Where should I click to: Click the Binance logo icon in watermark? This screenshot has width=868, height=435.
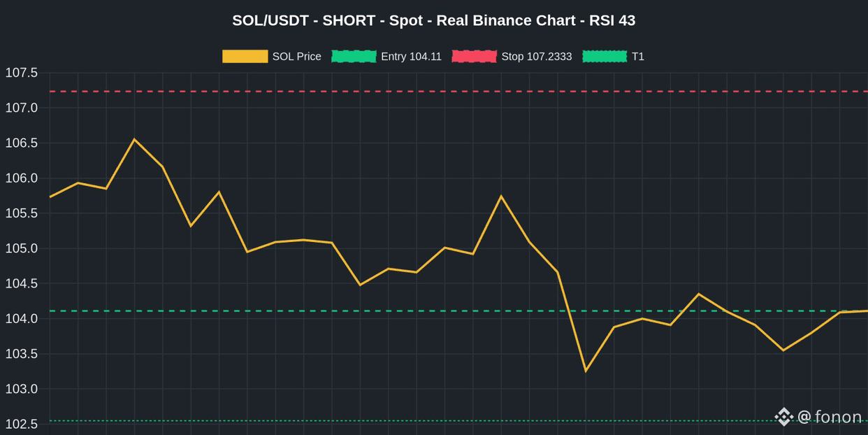[x=783, y=417]
